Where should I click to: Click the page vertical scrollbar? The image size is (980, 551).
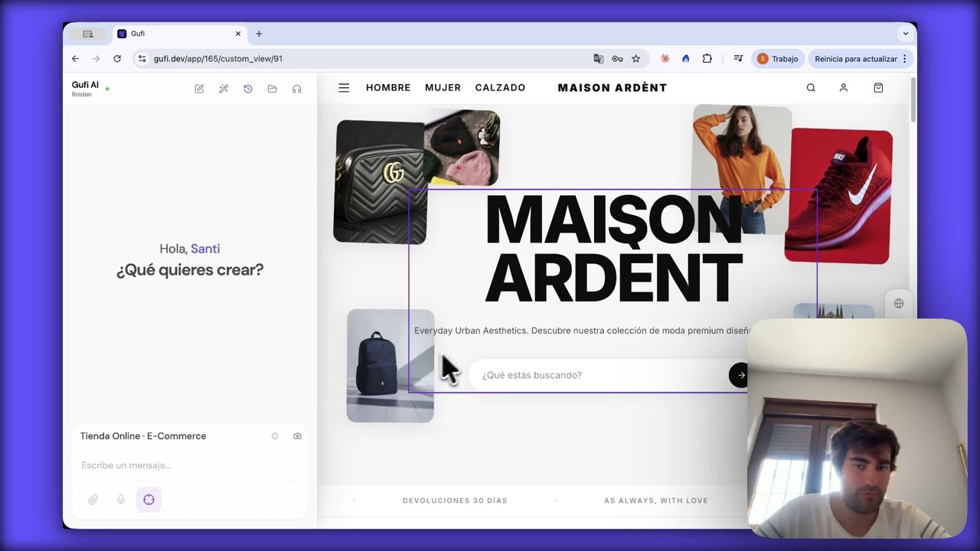[912, 99]
